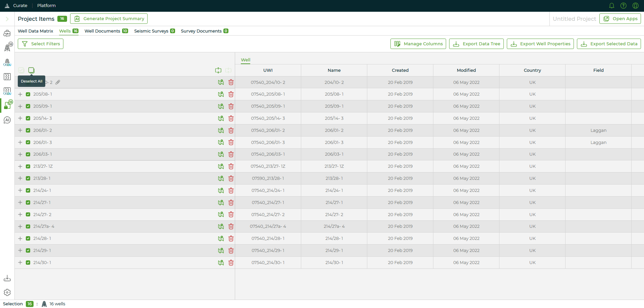Expand well 214/27-1 row

[x=20, y=203]
